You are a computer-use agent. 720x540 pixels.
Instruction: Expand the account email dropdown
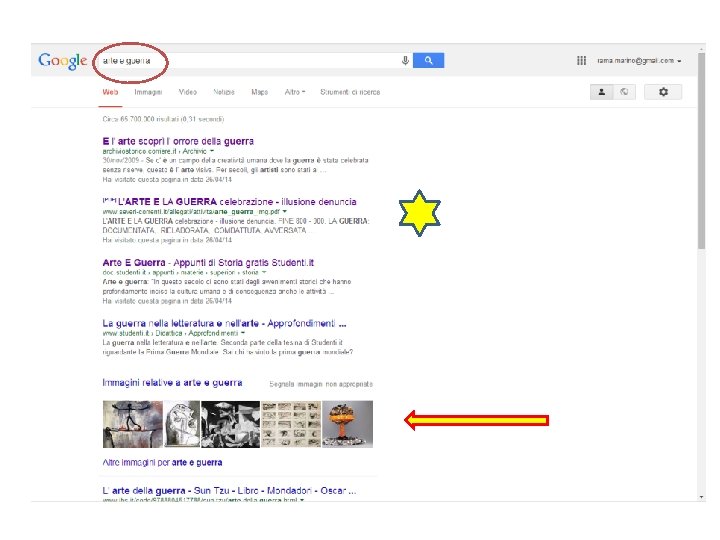coord(639,61)
